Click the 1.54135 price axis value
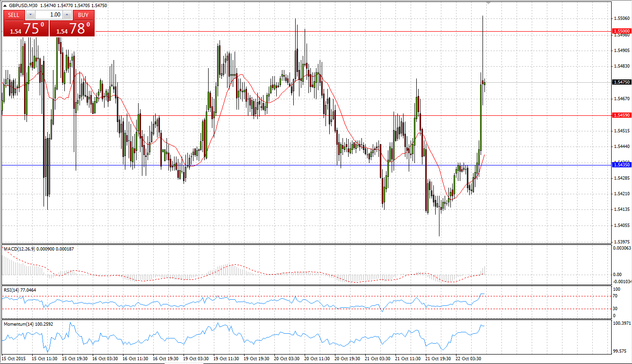The height and width of the screenshot is (364, 632). 622,209
